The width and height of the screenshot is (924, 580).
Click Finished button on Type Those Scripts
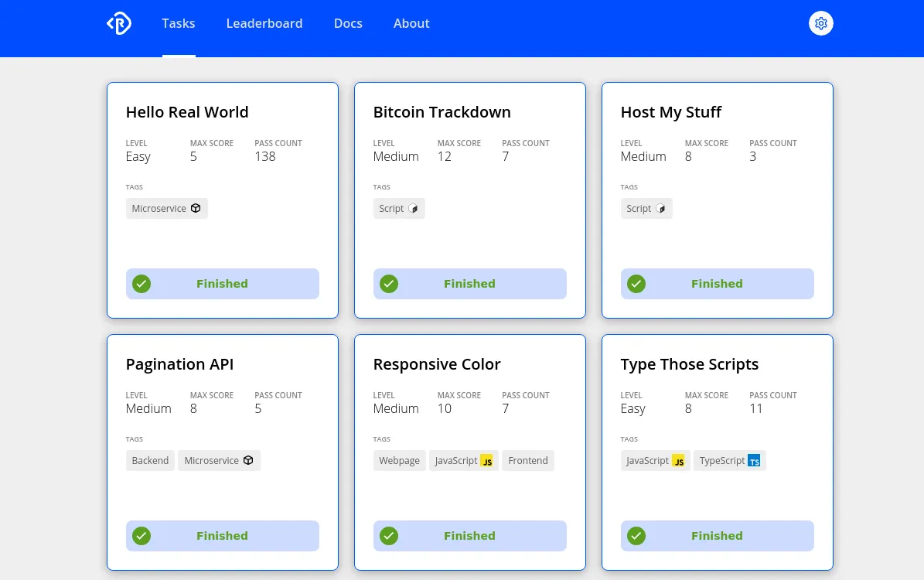717,536
